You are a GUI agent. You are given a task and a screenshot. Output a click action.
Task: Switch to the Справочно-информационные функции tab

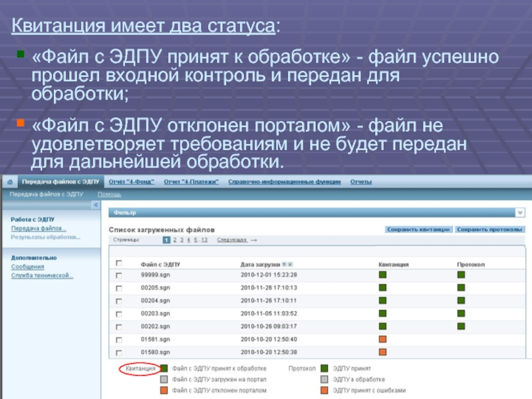click(284, 182)
